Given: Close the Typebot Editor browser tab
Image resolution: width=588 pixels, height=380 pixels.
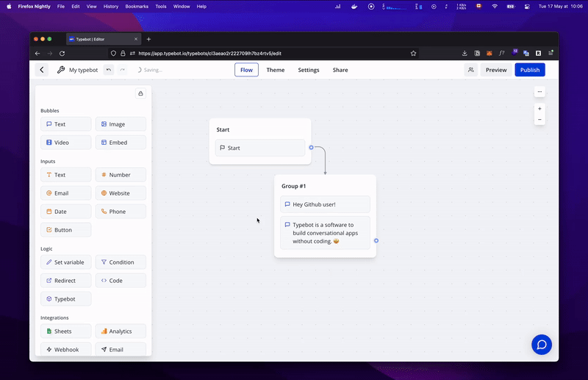Looking at the screenshot, I should [x=136, y=39].
